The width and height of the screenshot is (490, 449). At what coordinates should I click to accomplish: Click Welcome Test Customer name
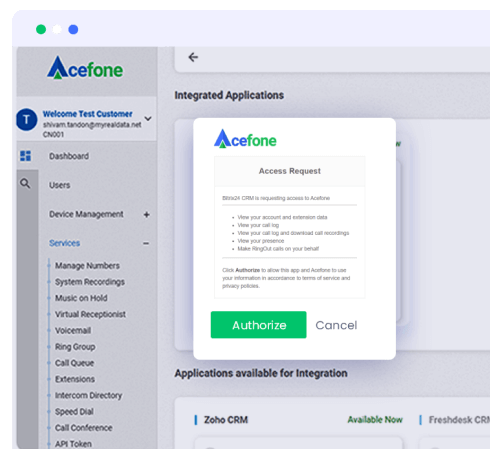[88, 114]
